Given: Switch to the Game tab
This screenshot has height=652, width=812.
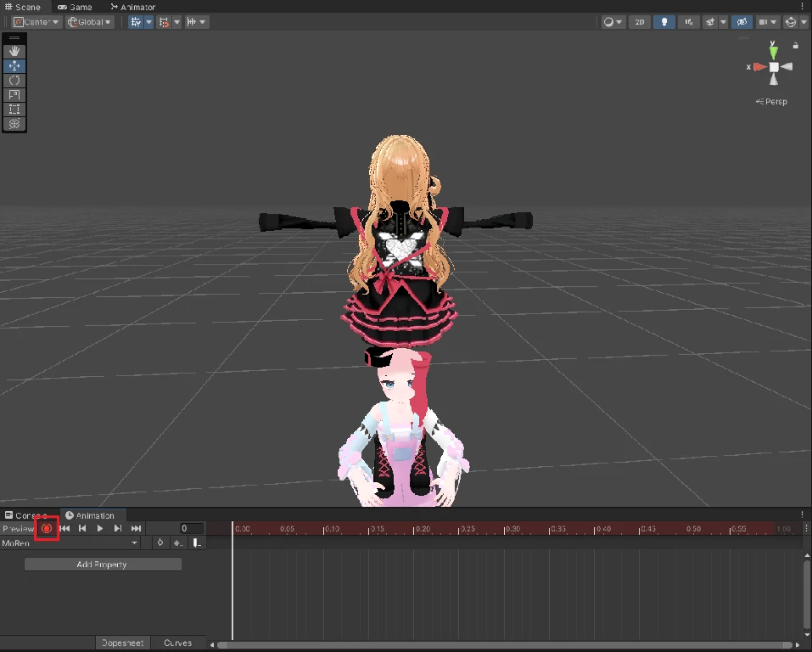Looking at the screenshot, I should coord(75,7).
